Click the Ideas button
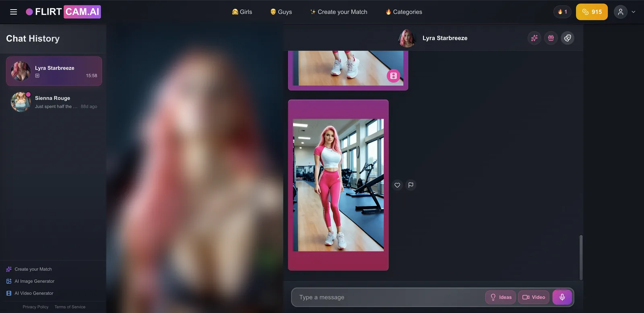The width and height of the screenshot is (644, 313). point(501,297)
